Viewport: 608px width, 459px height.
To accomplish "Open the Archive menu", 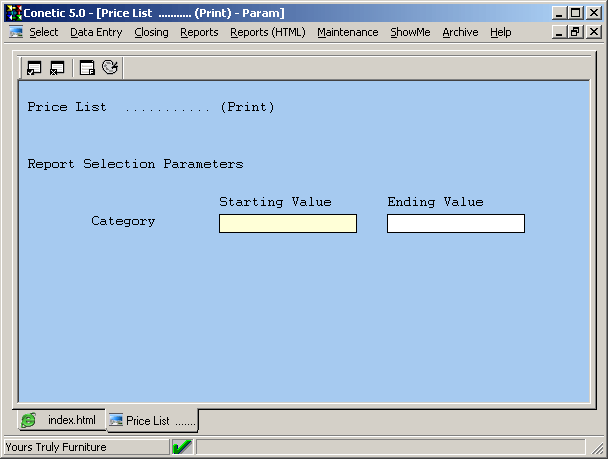I will pyautogui.click(x=460, y=32).
